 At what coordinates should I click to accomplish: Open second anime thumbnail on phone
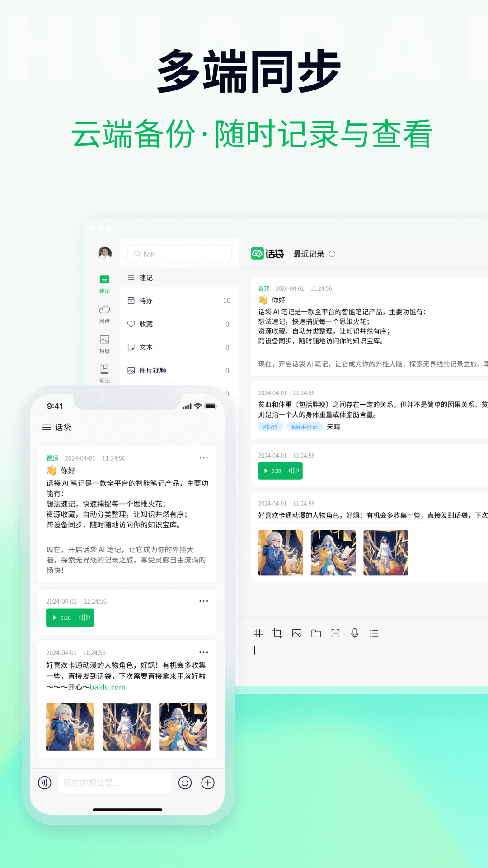(x=127, y=726)
